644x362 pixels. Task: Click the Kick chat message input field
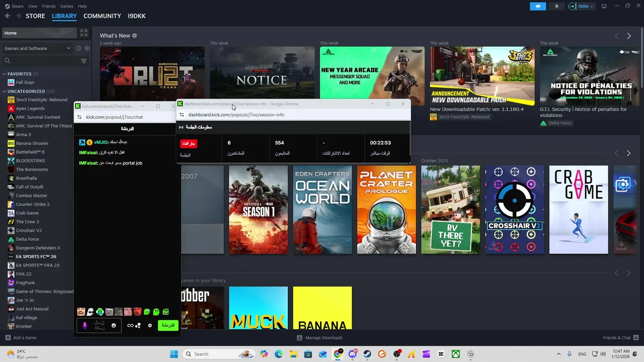click(100, 325)
